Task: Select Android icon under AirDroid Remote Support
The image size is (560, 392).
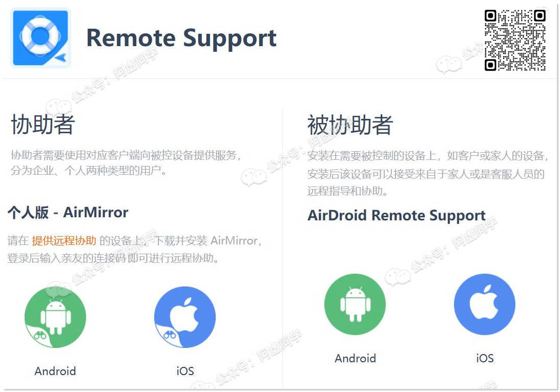Action: (355, 304)
